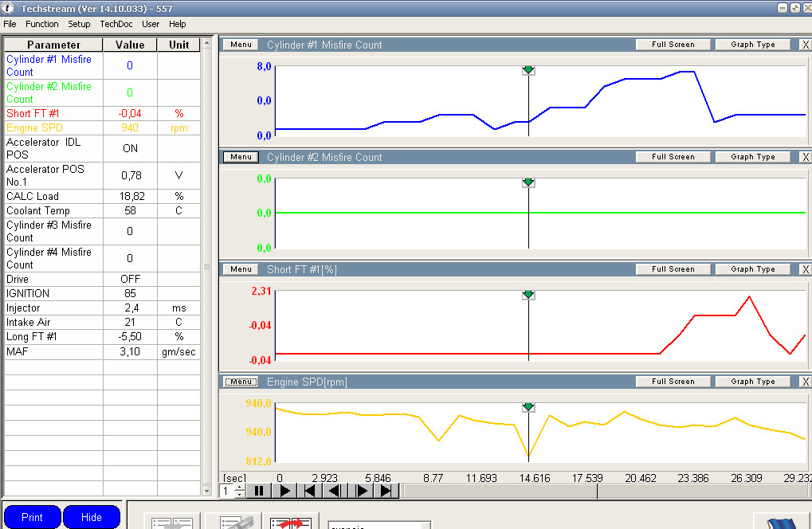Screen dimensions: 812x529
Task: Open Graph Type for Cylinder #2 Misfire
Action: (x=752, y=157)
